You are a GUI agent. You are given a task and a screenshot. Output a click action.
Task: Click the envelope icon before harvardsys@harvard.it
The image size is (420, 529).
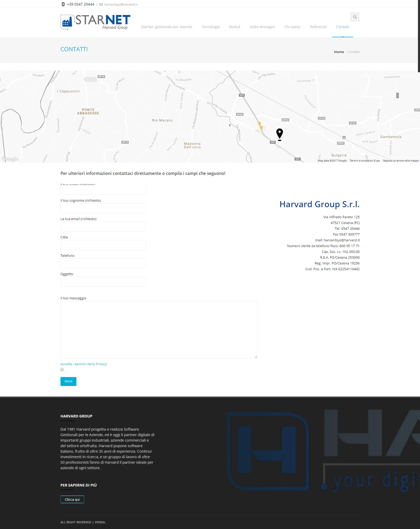click(x=101, y=4)
